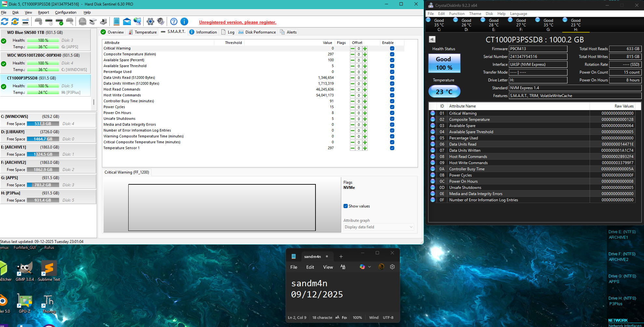The image size is (644, 327).
Task: Open Notepad settings gear icon
Action: pos(392,267)
